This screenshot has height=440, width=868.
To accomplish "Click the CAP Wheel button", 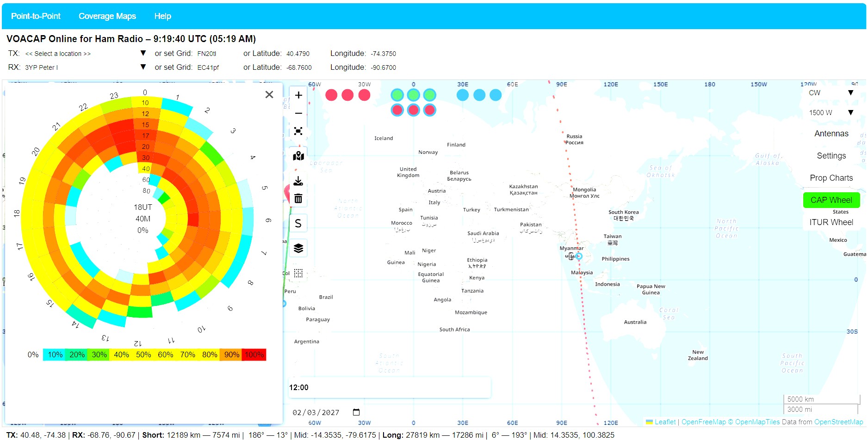I will coord(831,200).
